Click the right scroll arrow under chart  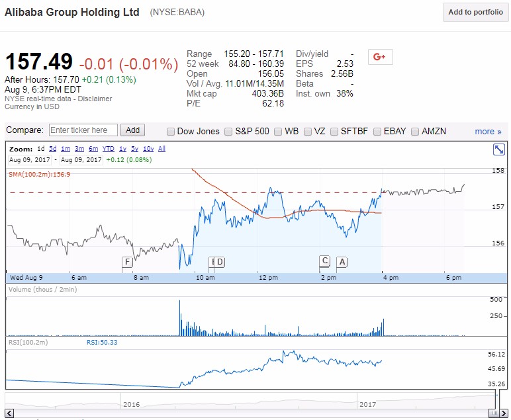(504, 413)
